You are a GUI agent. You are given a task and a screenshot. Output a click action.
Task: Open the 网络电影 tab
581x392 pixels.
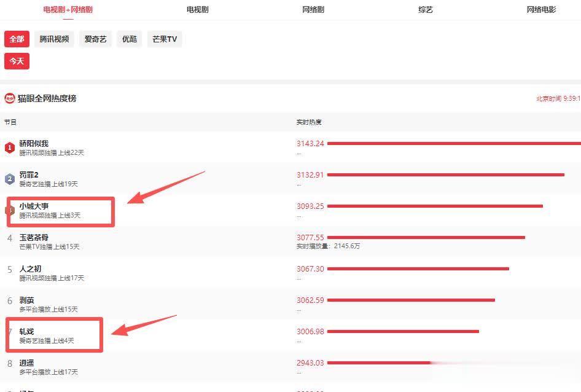pyautogui.click(x=541, y=10)
